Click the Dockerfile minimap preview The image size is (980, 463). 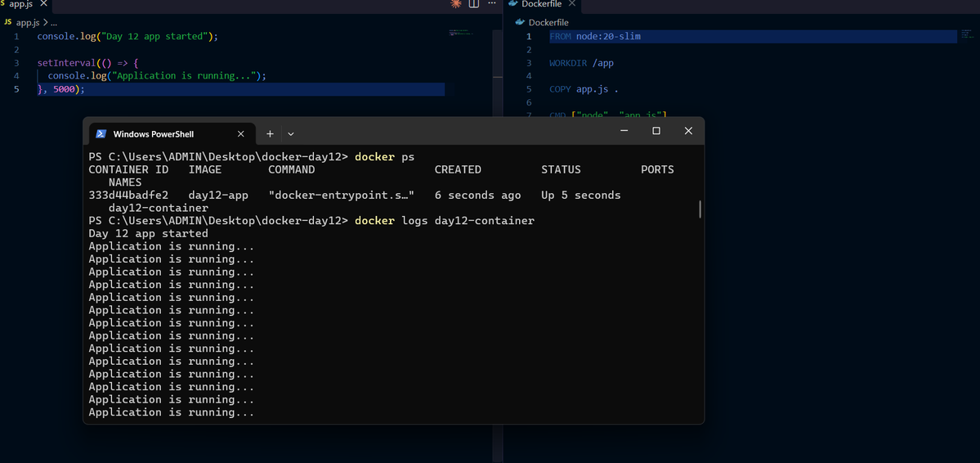[966, 34]
